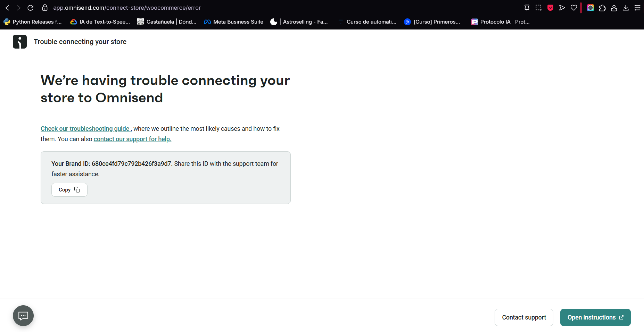The width and height of the screenshot is (644, 332).
Task: Click the Brand ID value text
Action: coord(132,164)
